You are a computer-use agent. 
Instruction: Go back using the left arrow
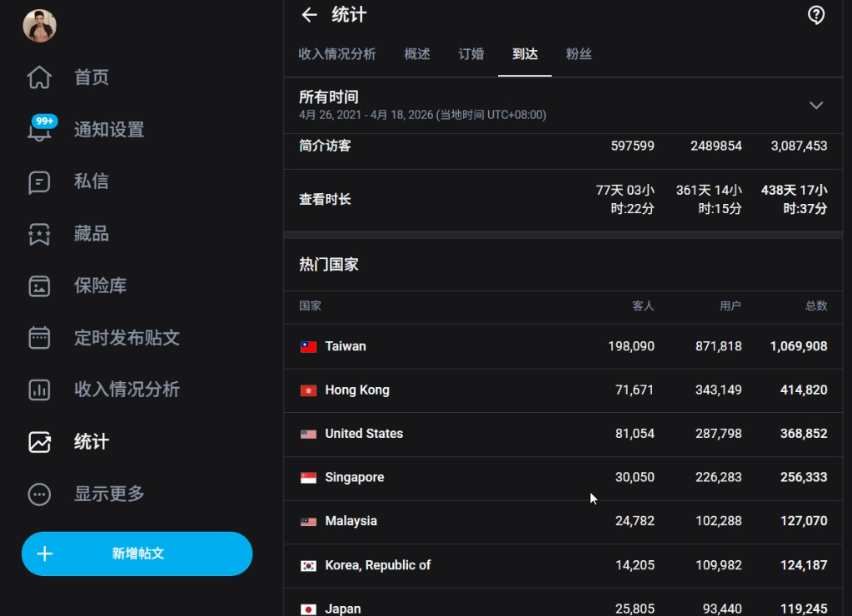point(309,15)
